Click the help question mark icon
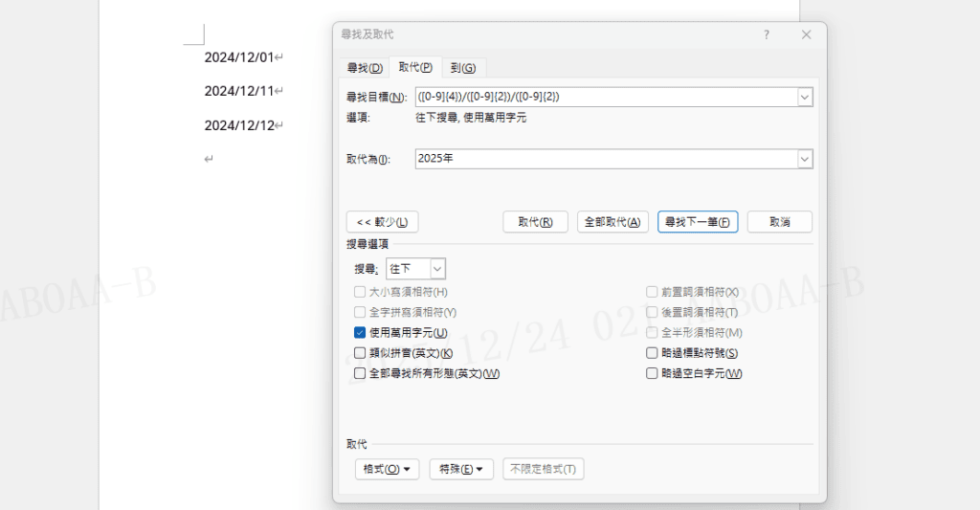Viewport: 980px width, 510px height. click(x=766, y=34)
